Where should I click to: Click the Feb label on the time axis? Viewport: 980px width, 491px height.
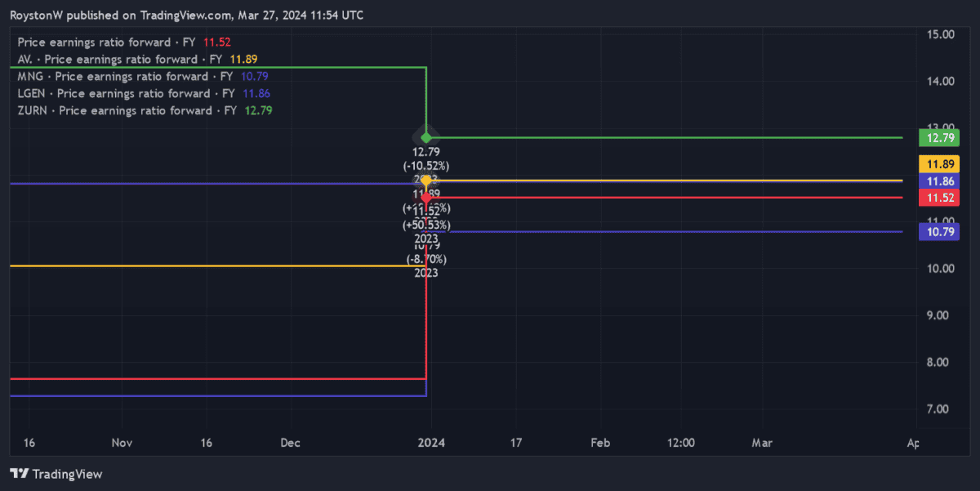600,443
